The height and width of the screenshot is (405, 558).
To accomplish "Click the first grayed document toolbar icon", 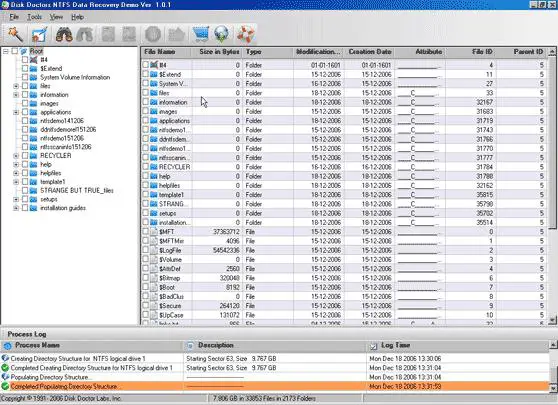I will tap(108, 35).
